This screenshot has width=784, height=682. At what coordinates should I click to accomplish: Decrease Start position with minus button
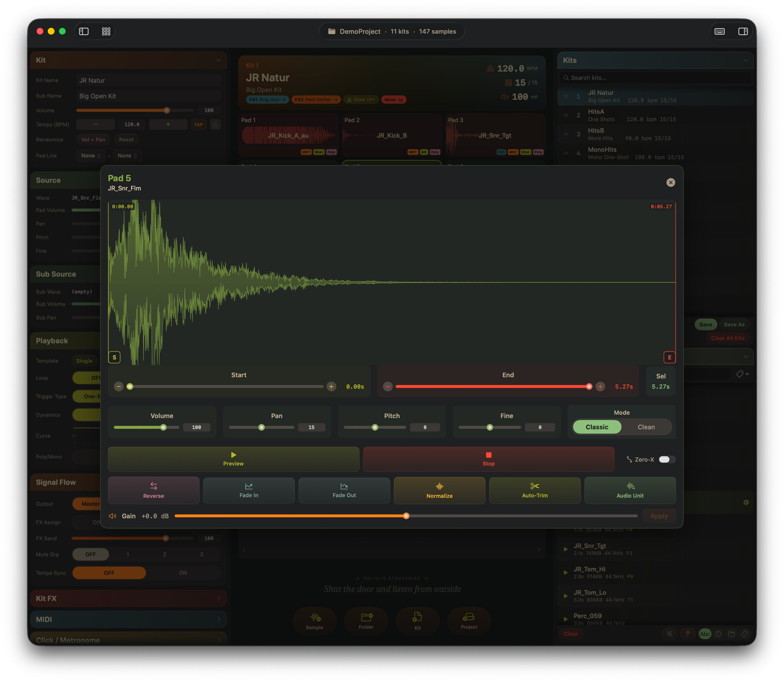tap(119, 387)
